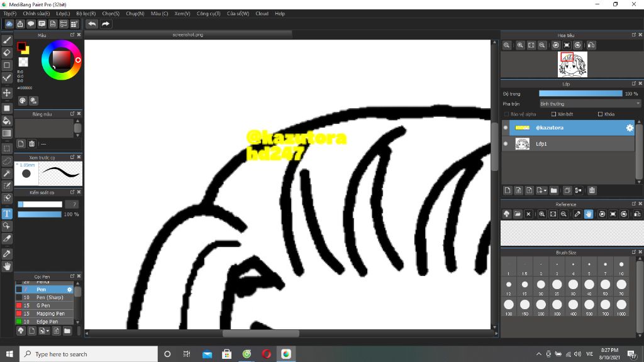Zoom in on the Navigator panel
The image size is (644, 362).
tap(520, 45)
